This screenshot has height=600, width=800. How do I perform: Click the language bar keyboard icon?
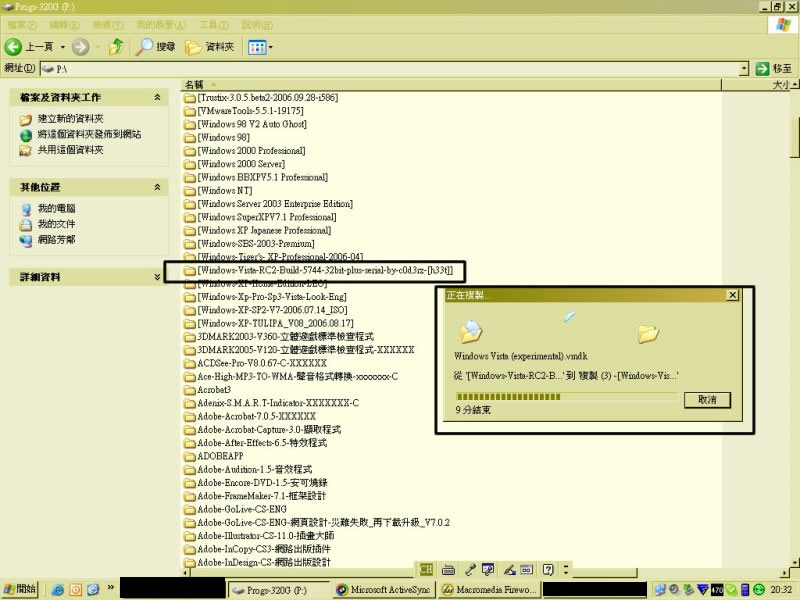click(448, 569)
